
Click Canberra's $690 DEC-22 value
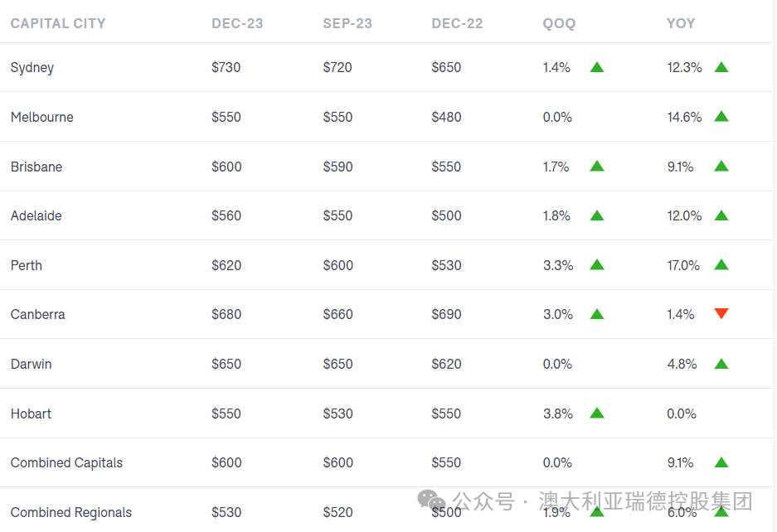pos(446,314)
